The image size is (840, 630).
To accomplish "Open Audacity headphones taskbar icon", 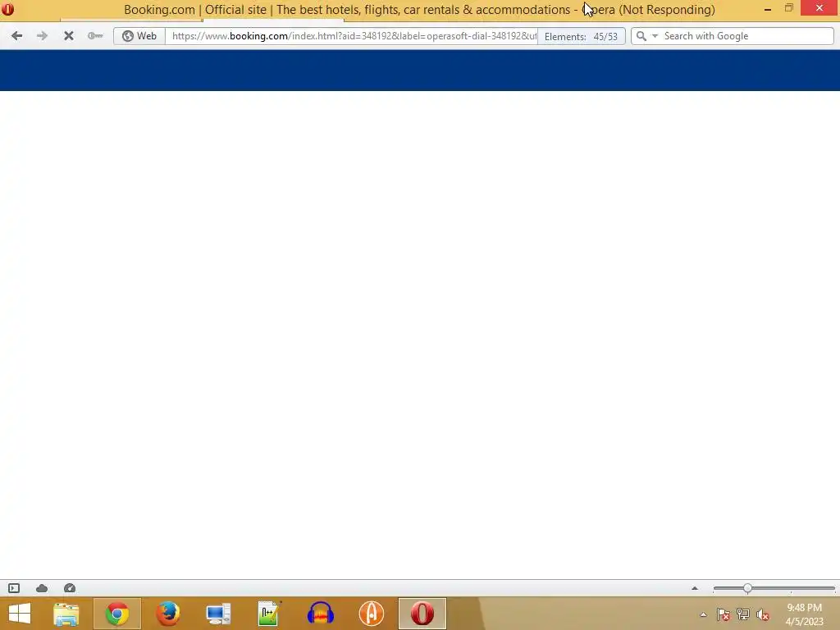I will pyautogui.click(x=321, y=614).
